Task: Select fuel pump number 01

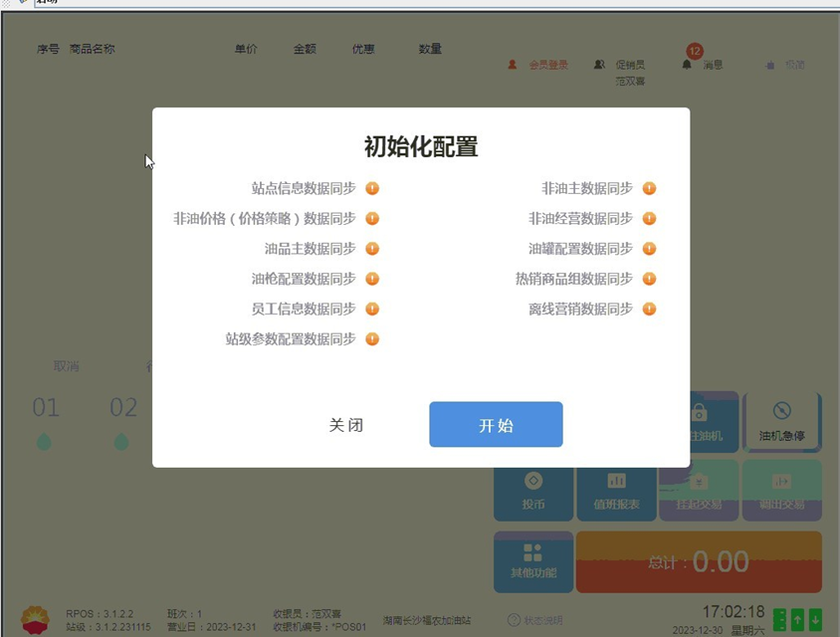Action: 46,420
